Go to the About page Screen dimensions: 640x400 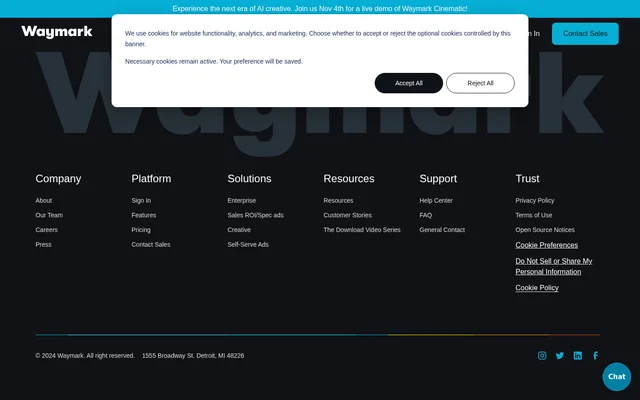click(44, 200)
